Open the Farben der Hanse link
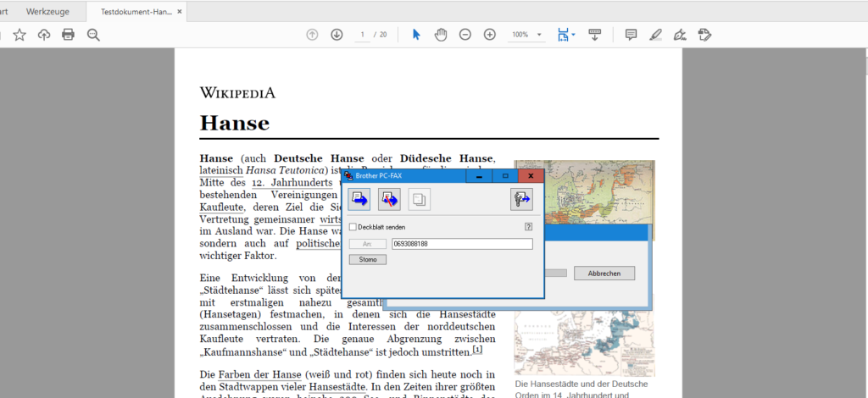 [x=259, y=374]
